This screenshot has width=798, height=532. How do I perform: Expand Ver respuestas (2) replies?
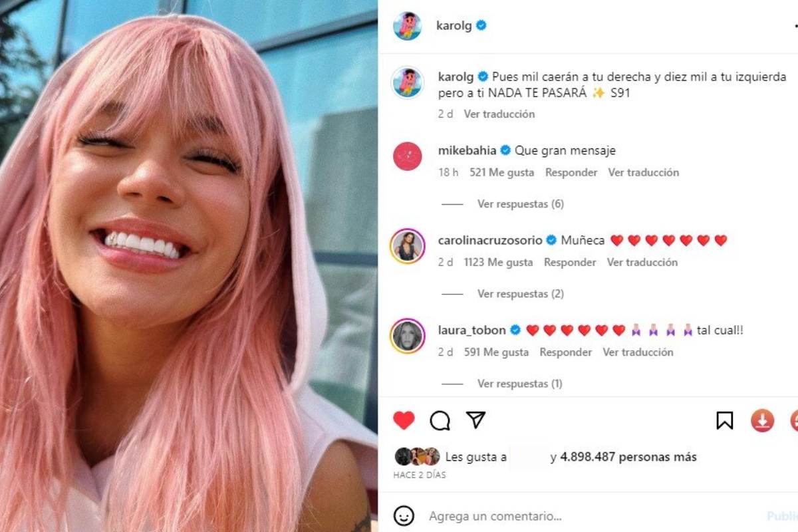click(520, 294)
